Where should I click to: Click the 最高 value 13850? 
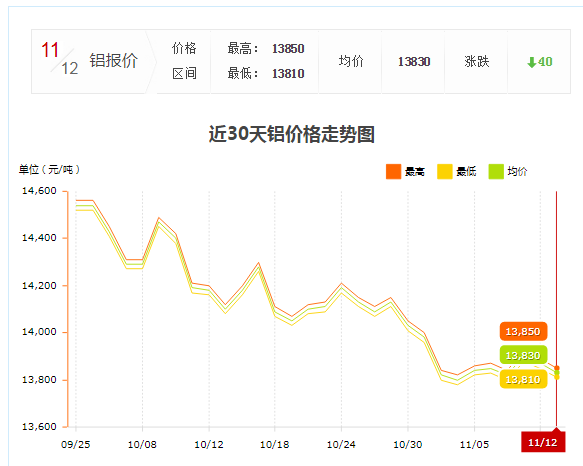pyautogui.click(x=288, y=48)
